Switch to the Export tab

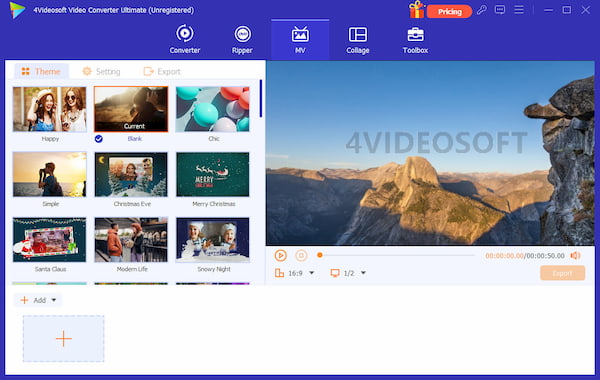[x=162, y=72]
